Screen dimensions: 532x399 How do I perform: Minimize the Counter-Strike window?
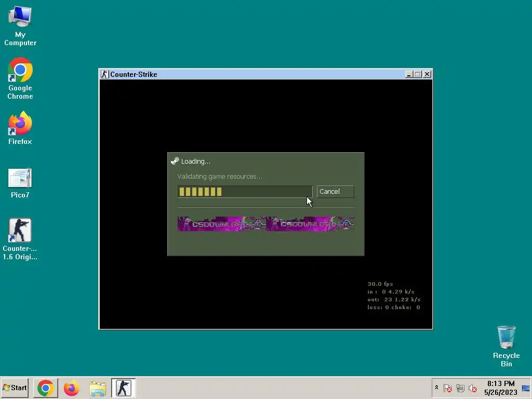pyautogui.click(x=409, y=74)
